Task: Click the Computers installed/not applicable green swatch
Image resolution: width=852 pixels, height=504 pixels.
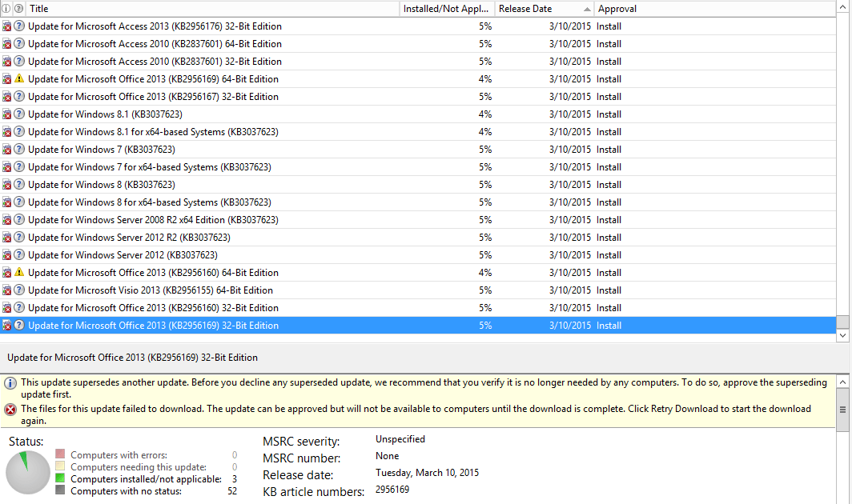Action: [x=60, y=478]
